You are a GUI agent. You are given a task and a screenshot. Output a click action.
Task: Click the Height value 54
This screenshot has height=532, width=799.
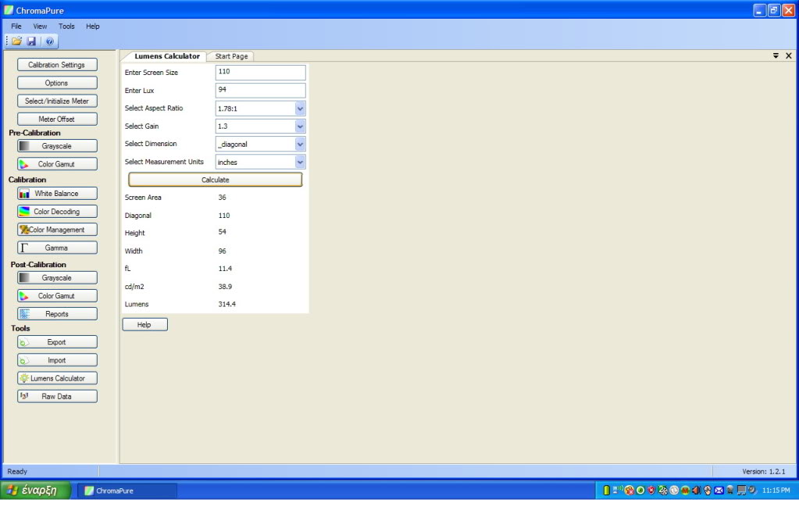(x=222, y=232)
